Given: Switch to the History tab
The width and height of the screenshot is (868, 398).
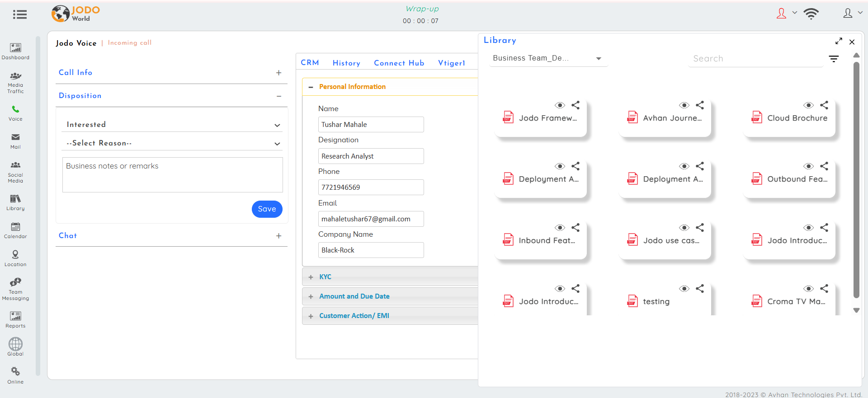Looking at the screenshot, I should 346,63.
